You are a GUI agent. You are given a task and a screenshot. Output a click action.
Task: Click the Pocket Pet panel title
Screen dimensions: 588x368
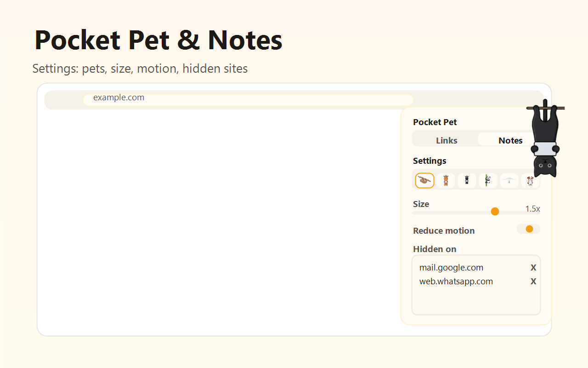click(x=435, y=122)
